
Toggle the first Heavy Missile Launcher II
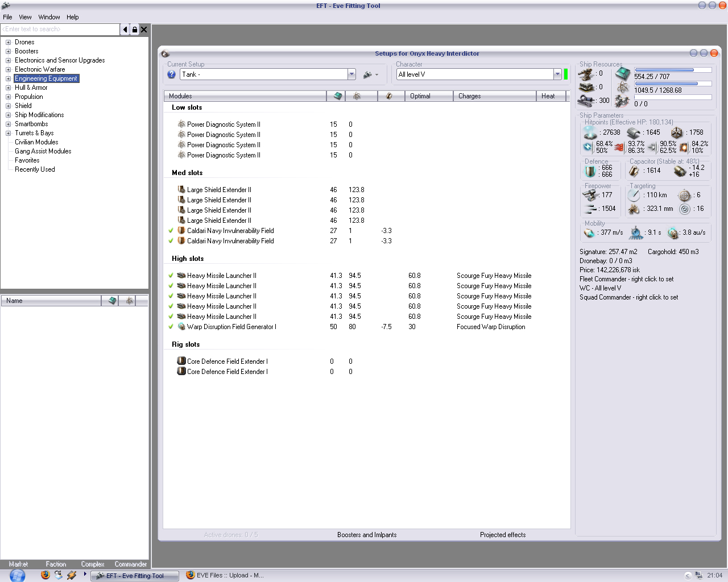point(171,276)
